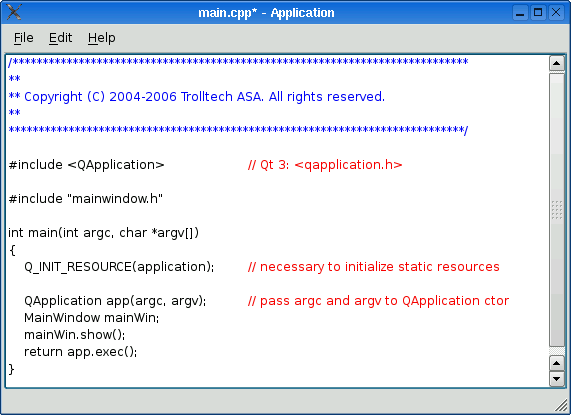Open the Edit menu
Image resolution: width=571 pixels, height=415 pixels.
click(x=60, y=38)
